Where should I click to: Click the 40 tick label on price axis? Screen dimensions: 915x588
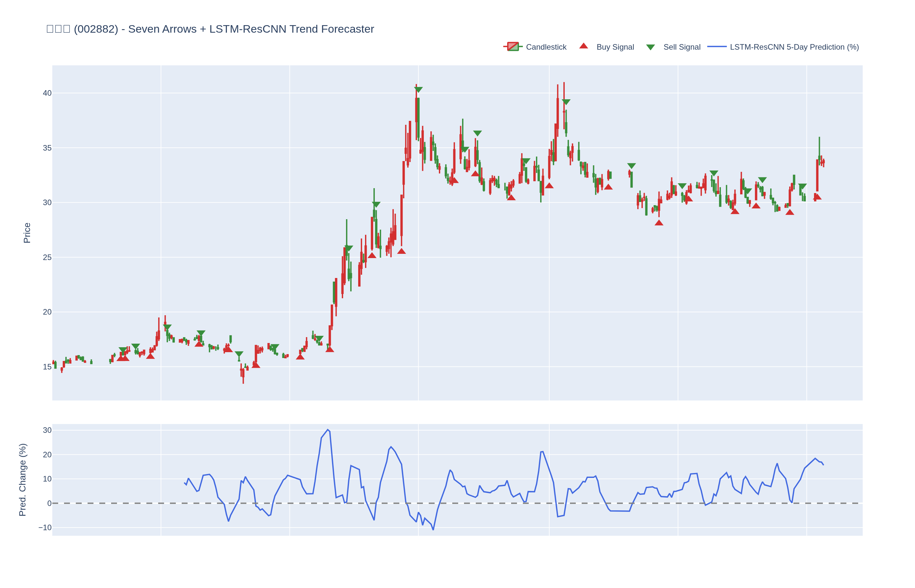click(x=47, y=93)
